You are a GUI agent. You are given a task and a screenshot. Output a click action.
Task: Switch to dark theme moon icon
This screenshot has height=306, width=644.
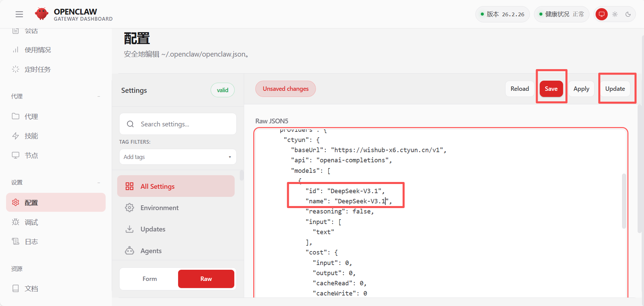(628, 14)
